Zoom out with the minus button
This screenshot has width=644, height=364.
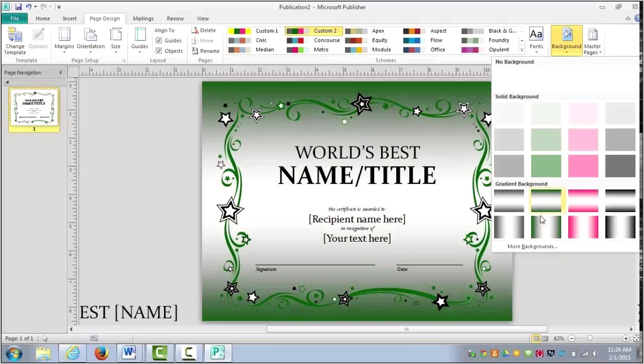571,338
